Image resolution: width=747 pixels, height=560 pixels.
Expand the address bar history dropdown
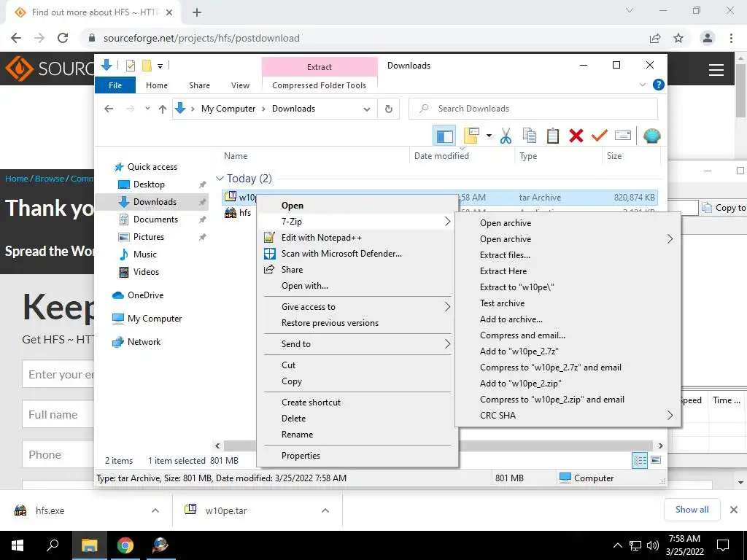point(367,109)
